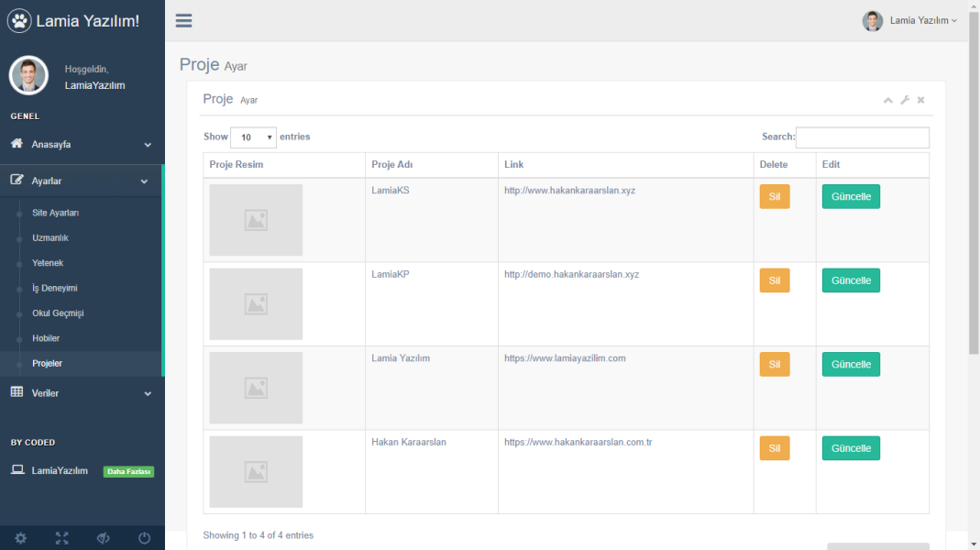
Task: Click the fullscreen icon in sidebar footer
Action: [61, 538]
